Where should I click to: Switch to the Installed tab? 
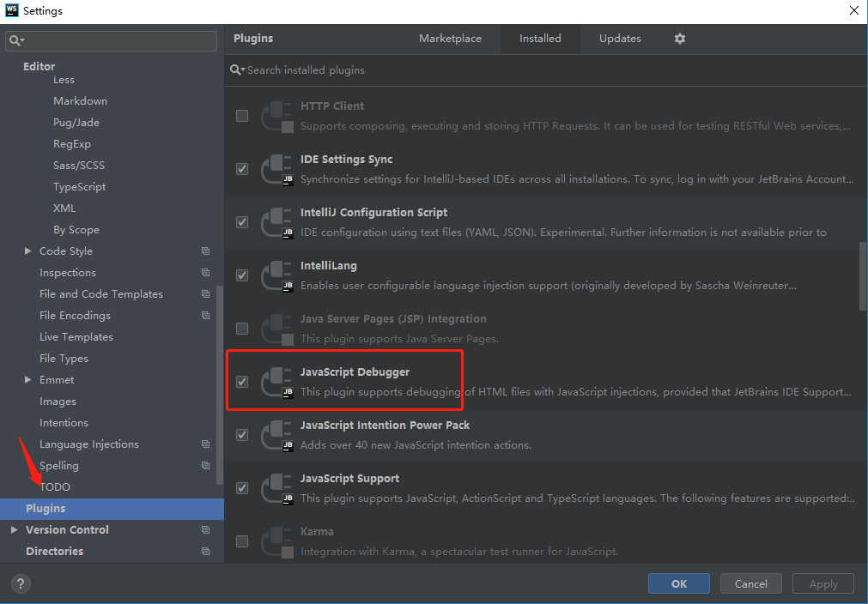(x=540, y=39)
